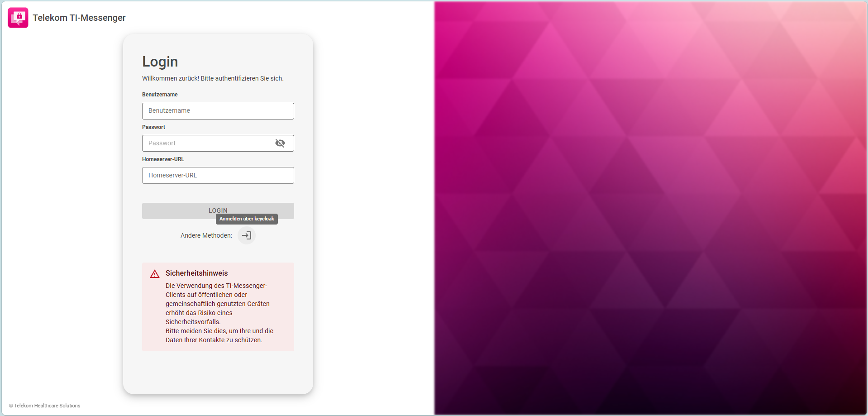Click the '© Telekom Healthcare Solutions' footer
This screenshot has width=868, height=416.
click(x=45, y=406)
